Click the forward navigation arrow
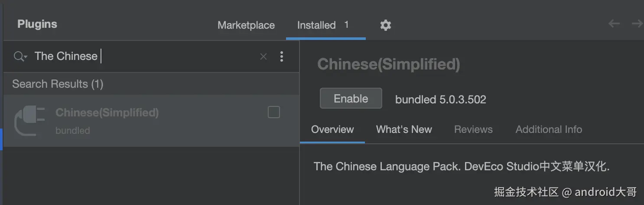The image size is (644, 205). (637, 24)
